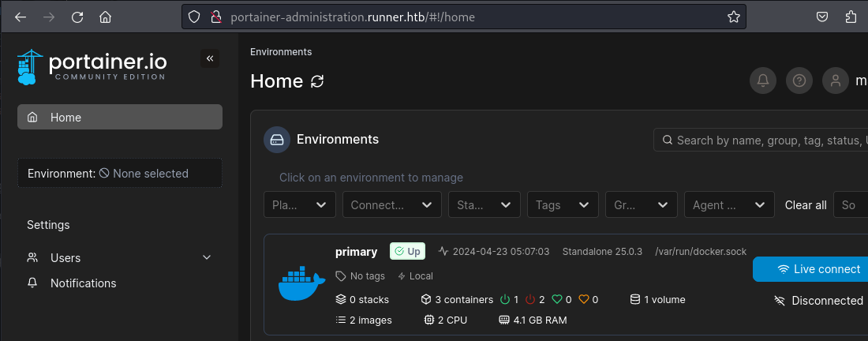Open the Agent version filter dropdown
The height and width of the screenshot is (341, 868).
click(x=728, y=204)
